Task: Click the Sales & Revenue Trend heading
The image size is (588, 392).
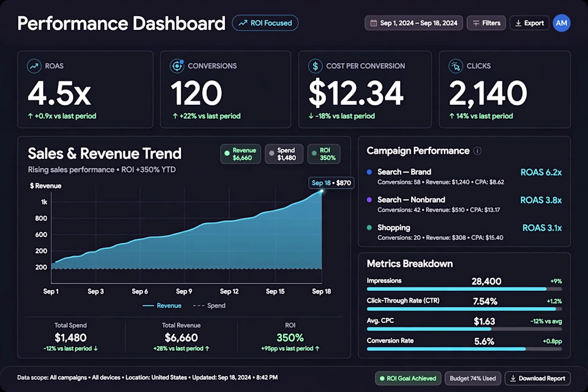Action: (105, 153)
